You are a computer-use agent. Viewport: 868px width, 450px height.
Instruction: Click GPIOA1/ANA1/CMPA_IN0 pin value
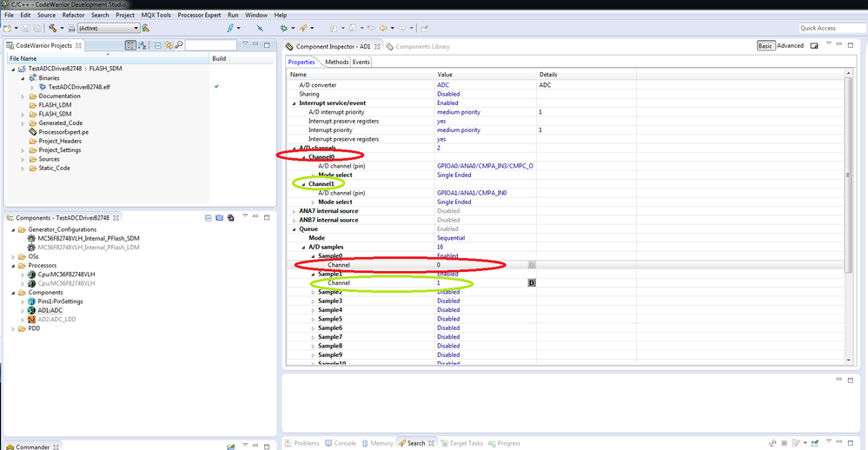coord(472,193)
